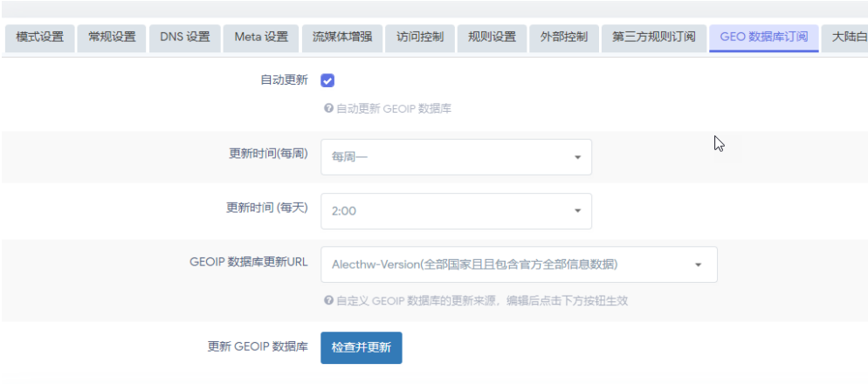Screen dimensions: 868x384
Task: Open the 更新时间(每周) dropdown showing 每周一
Action: pos(456,157)
